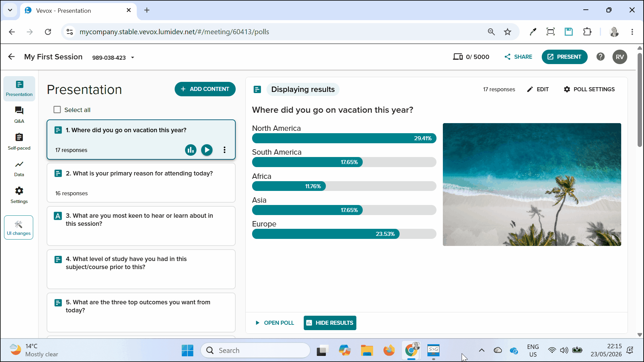Show results chart icon for poll 1

click(191, 150)
